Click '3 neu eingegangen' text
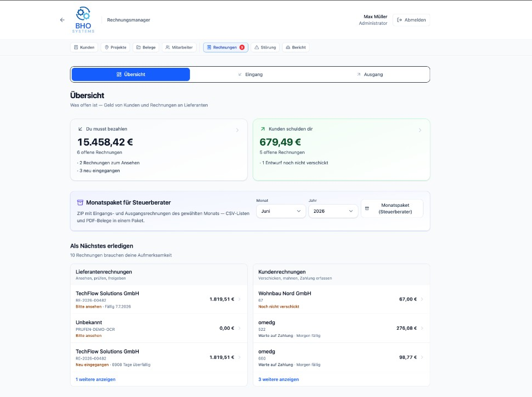This screenshot has width=532, height=397. pos(100,171)
